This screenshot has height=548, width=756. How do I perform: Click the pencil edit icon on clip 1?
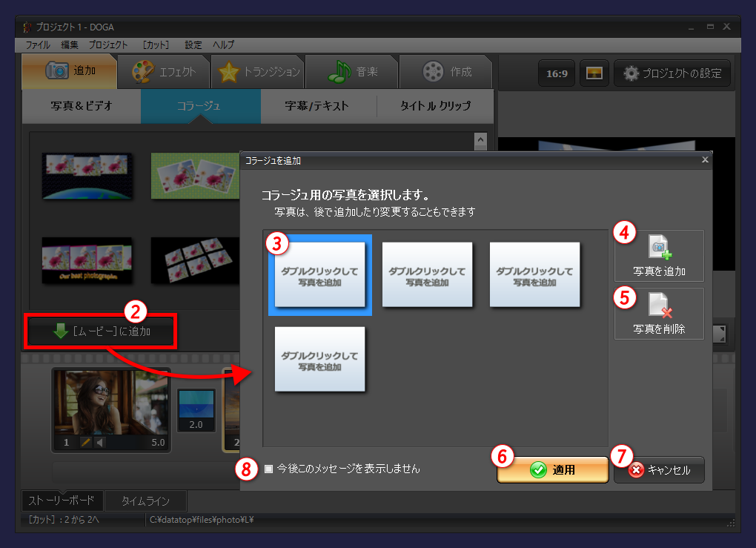point(85,442)
